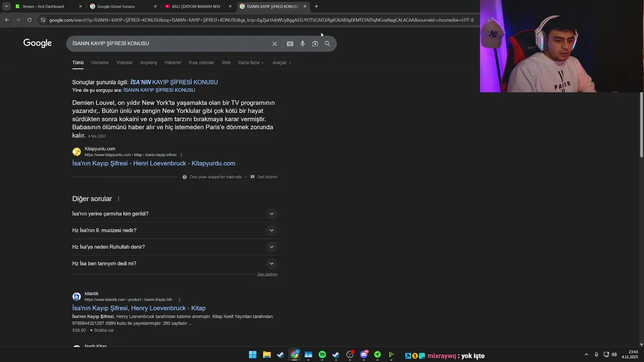
Task: Click the magnifier search button
Action: tap(328, 44)
